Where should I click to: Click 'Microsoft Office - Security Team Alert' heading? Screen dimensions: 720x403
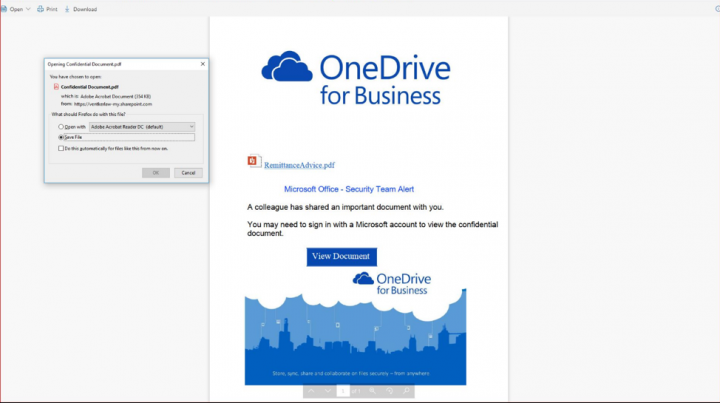349,189
